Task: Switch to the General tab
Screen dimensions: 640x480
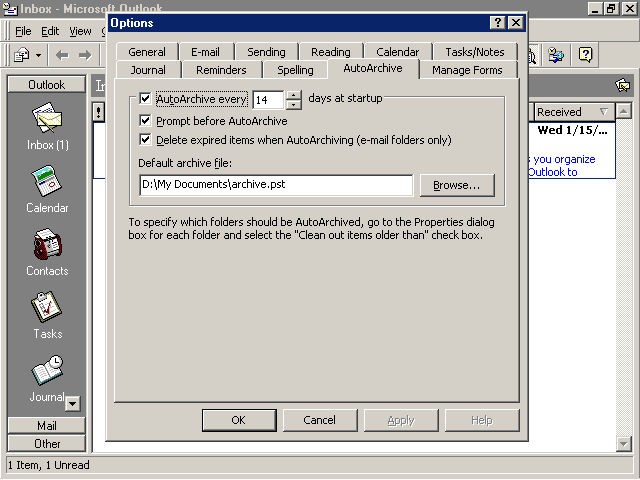Action: pyautogui.click(x=147, y=52)
